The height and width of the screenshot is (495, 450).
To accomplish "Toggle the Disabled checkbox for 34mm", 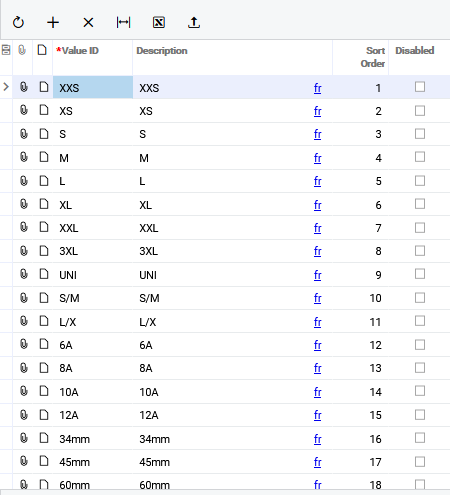I will [x=420, y=438].
